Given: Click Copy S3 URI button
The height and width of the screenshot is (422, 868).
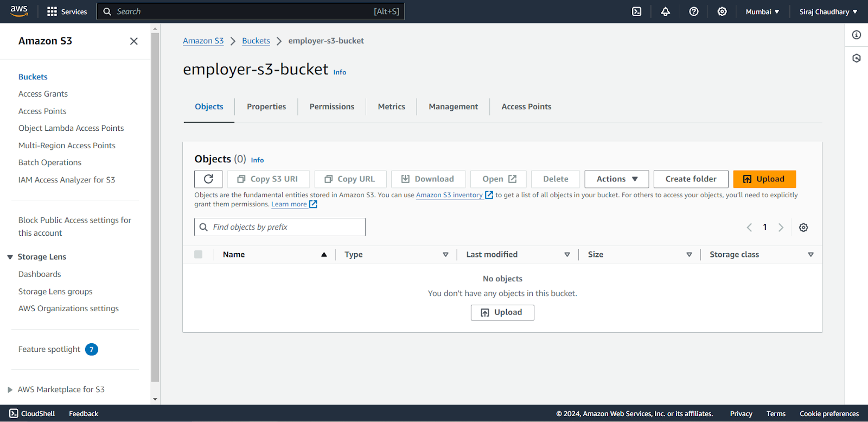Looking at the screenshot, I should click(x=269, y=179).
